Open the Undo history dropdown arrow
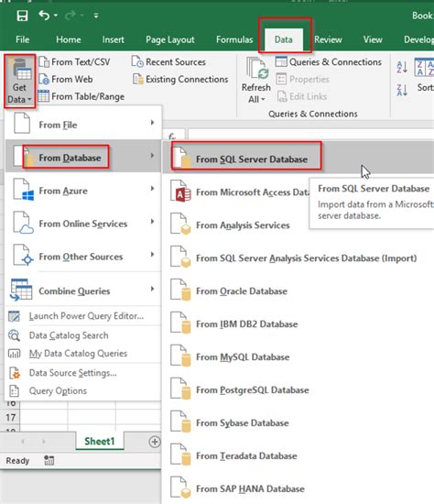 tap(56, 16)
